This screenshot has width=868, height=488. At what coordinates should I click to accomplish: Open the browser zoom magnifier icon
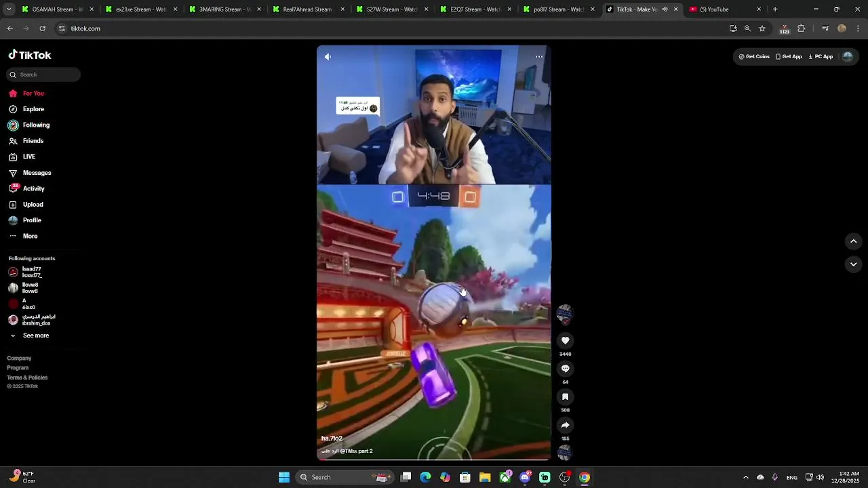pos(747,28)
